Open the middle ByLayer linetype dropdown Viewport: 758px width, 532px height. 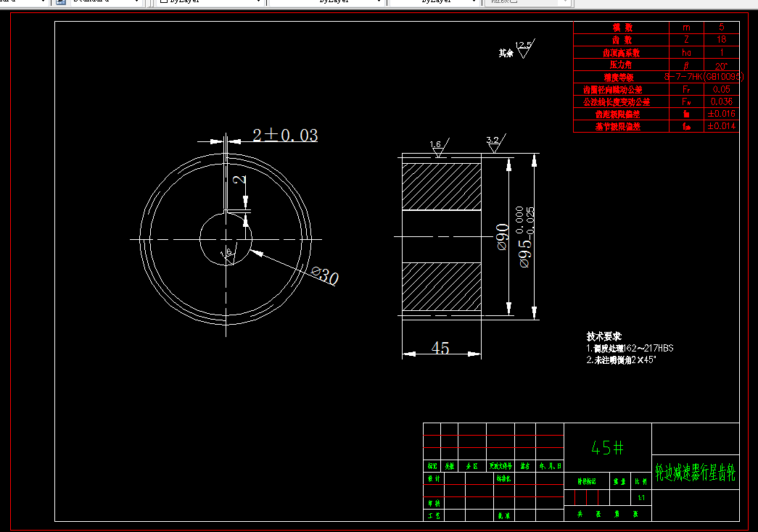tap(327, 2)
